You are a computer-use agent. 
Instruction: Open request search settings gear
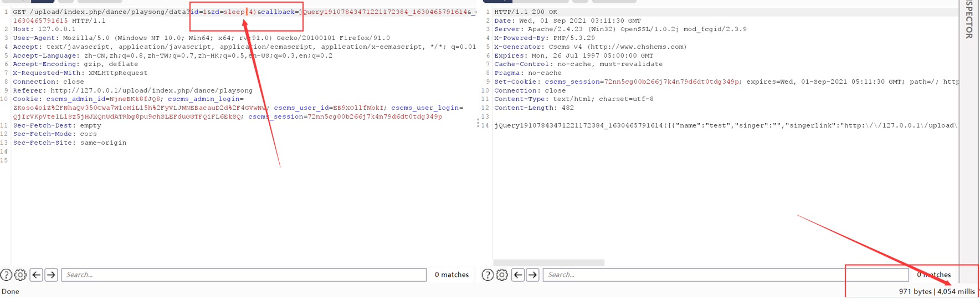20,275
